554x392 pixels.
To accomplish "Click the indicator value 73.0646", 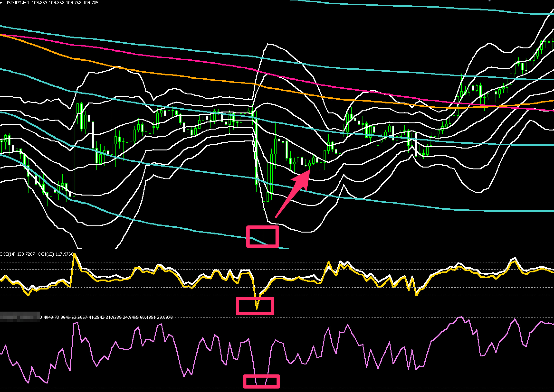I will [x=62, y=317].
